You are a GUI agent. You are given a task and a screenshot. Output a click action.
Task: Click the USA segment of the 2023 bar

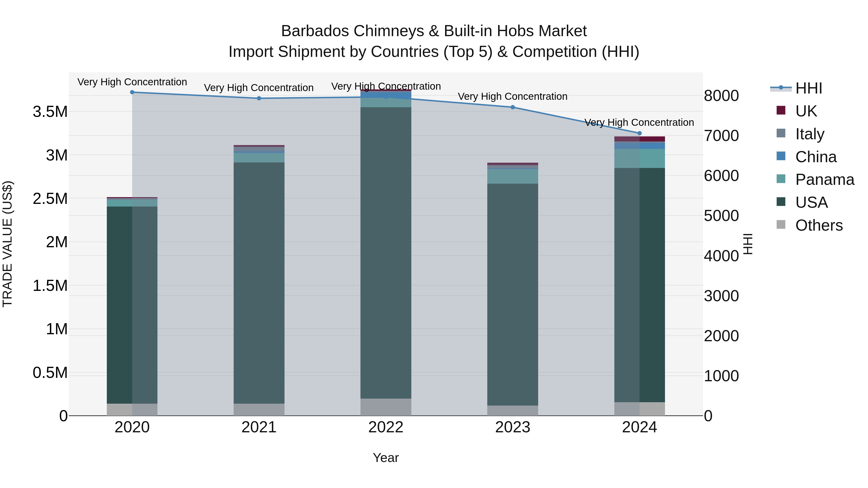pyautogui.click(x=513, y=294)
